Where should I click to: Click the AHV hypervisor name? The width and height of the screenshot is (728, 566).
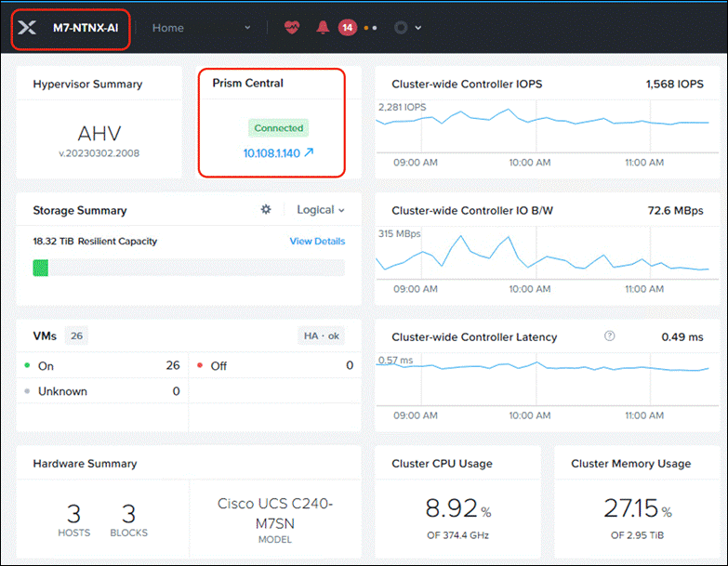click(99, 134)
